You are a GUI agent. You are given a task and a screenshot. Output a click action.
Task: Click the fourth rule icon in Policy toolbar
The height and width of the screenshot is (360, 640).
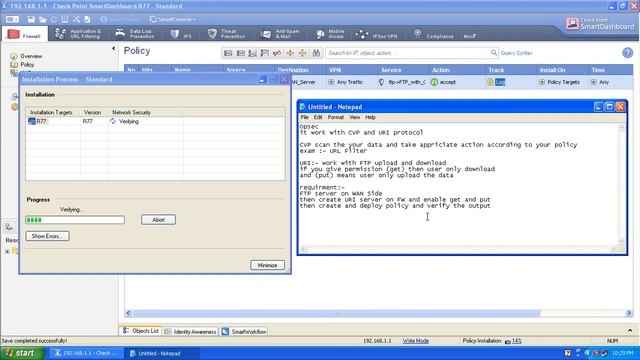pyautogui.click(x=264, y=53)
